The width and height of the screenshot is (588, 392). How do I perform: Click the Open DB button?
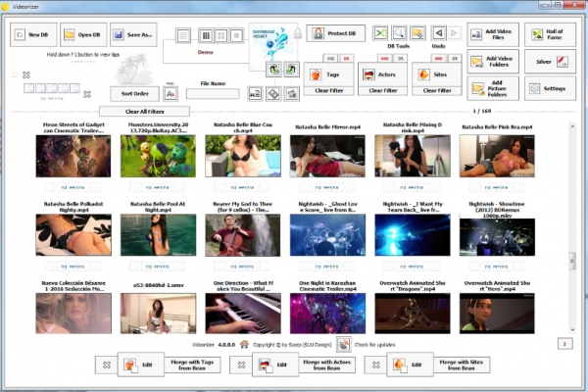pos(83,35)
